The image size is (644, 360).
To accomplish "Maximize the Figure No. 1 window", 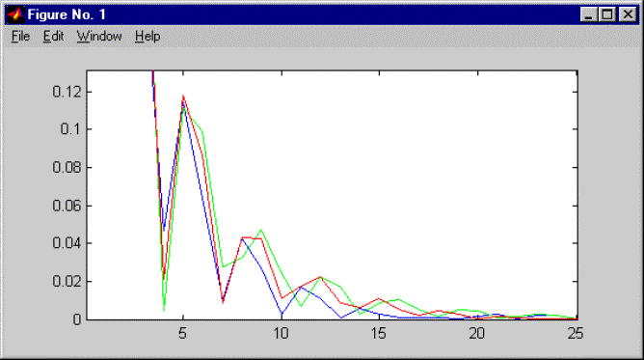I will click(x=607, y=14).
